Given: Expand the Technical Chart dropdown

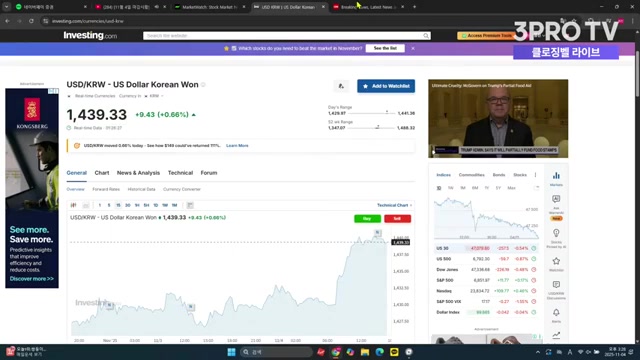Looking at the screenshot, I should [x=394, y=205].
